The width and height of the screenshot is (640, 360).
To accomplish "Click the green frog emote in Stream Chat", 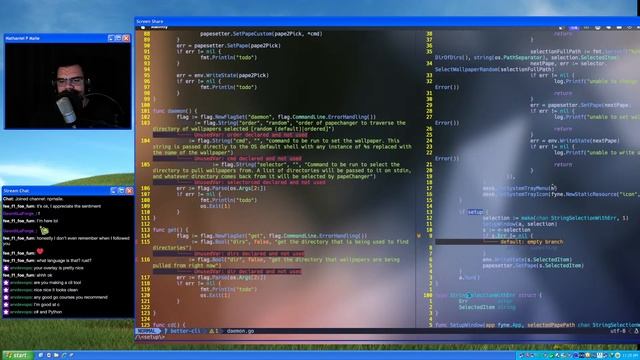I will click(x=44, y=231).
